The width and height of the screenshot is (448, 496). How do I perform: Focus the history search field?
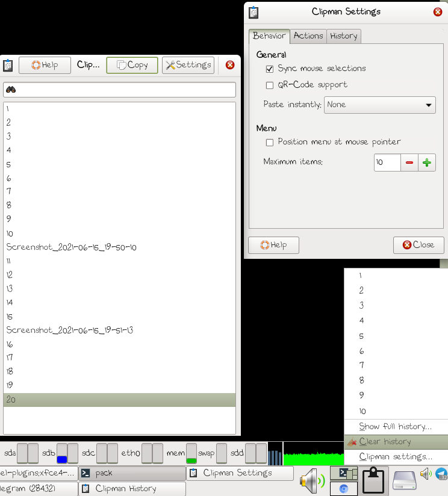pos(120,90)
